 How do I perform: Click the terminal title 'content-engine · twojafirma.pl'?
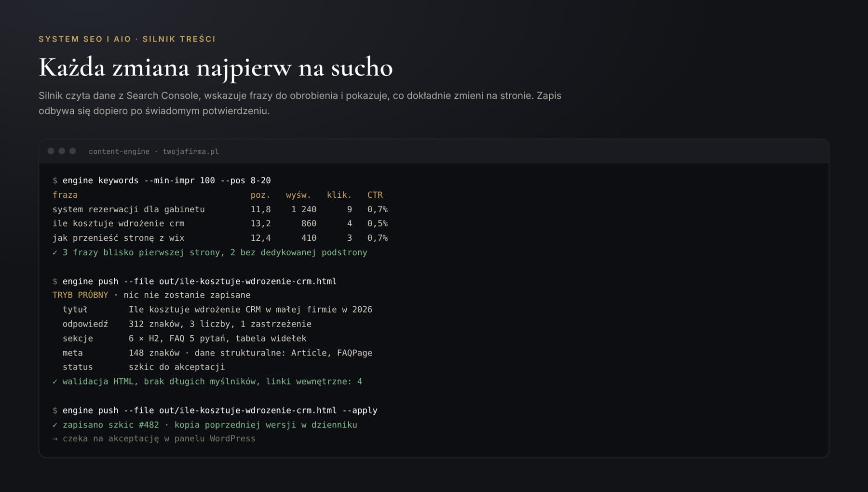tap(154, 151)
